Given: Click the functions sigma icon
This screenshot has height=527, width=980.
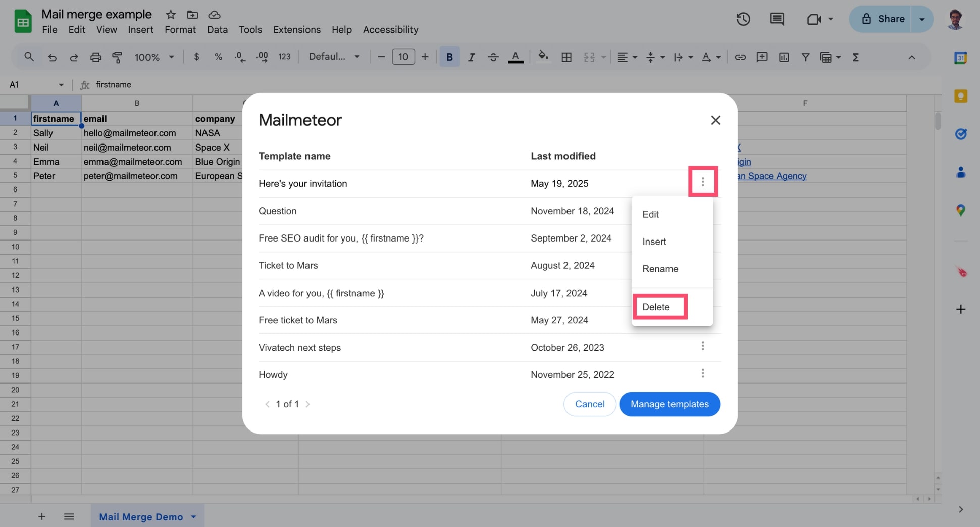Looking at the screenshot, I should click(x=856, y=57).
